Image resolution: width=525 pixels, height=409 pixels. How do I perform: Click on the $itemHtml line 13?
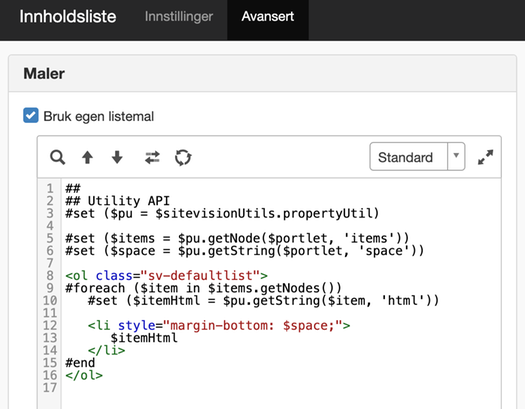pyautogui.click(x=144, y=338)
